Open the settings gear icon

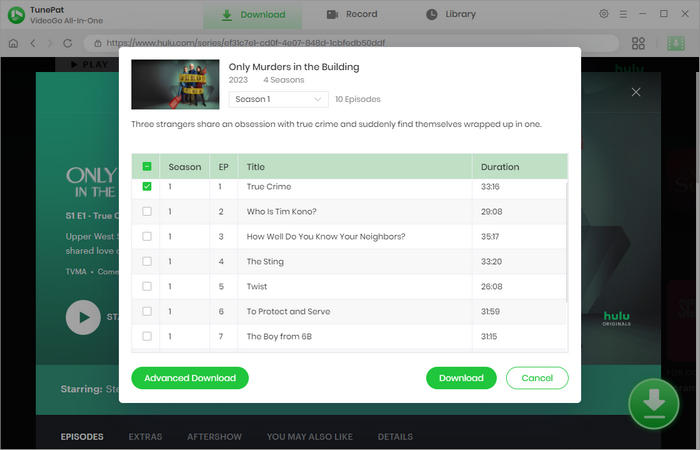[x=603, y=14]
